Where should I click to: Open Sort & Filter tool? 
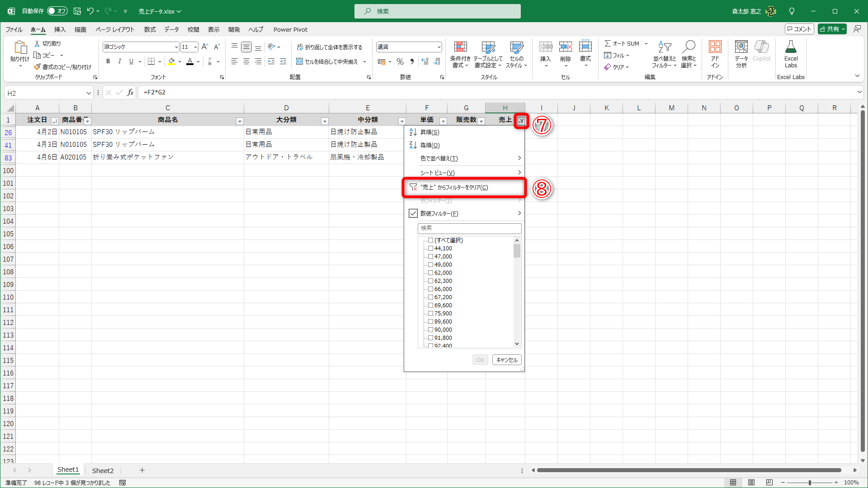tap(664, 47)
